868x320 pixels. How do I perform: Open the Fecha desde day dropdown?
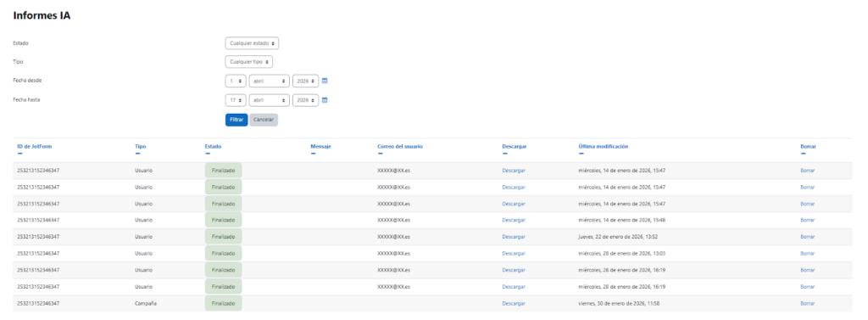[236, 81]
